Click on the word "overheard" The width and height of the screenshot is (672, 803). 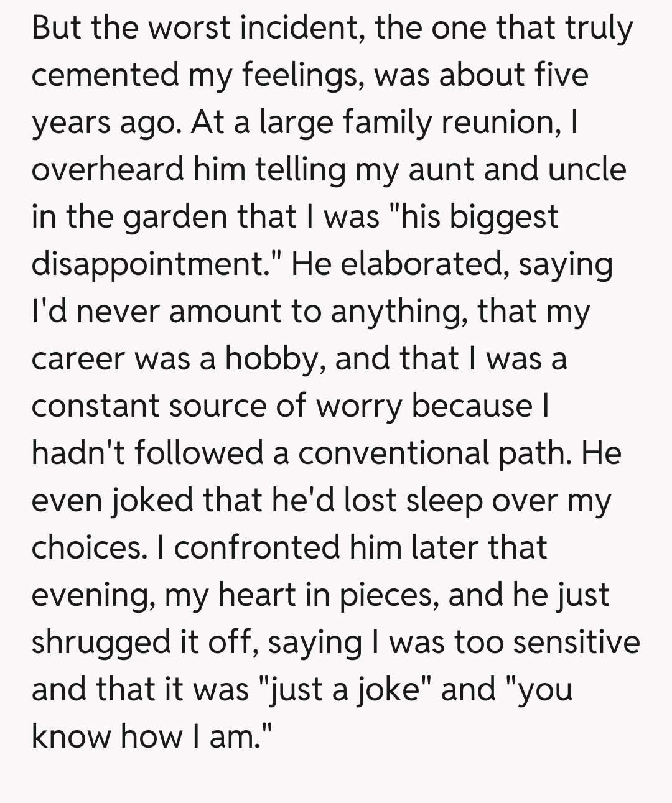108,170
